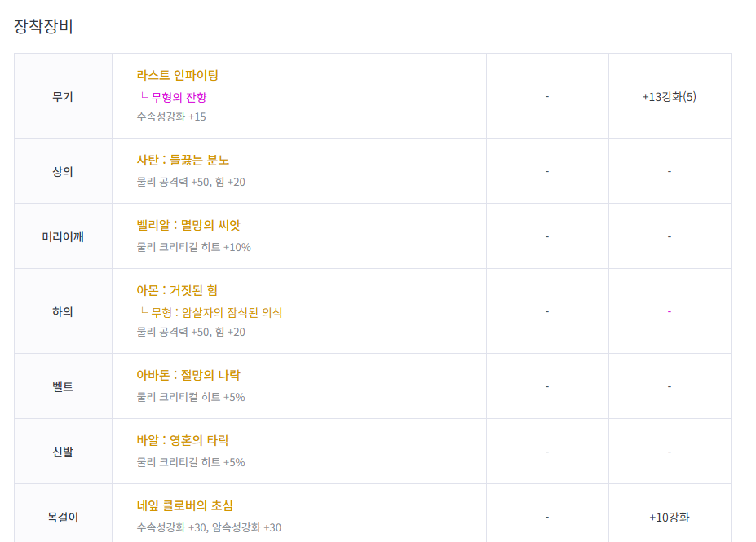The width and height of the screenshot is (756, 542).
Task: Select the 하의 slot label
Action: pyautogui.click(x=63, y=311)
